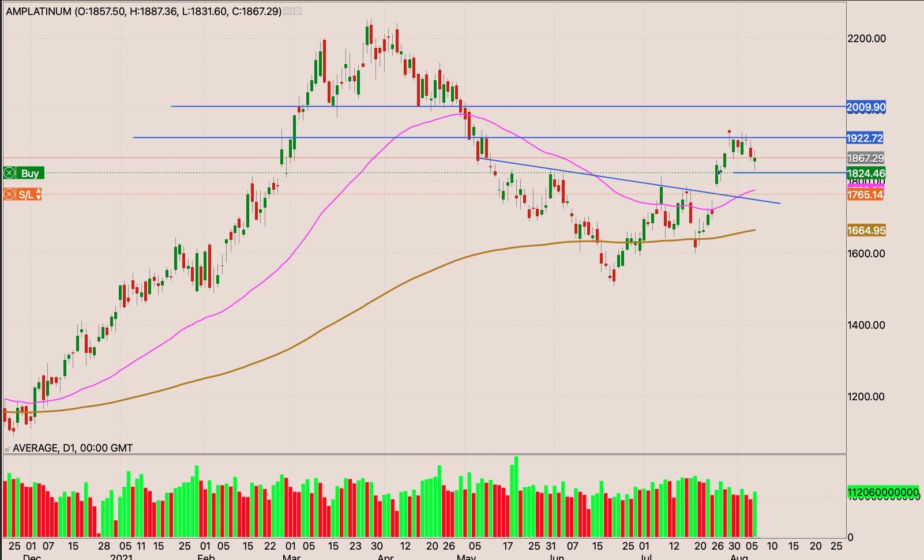Remove the S/L stop-loss with X icon

9,194
